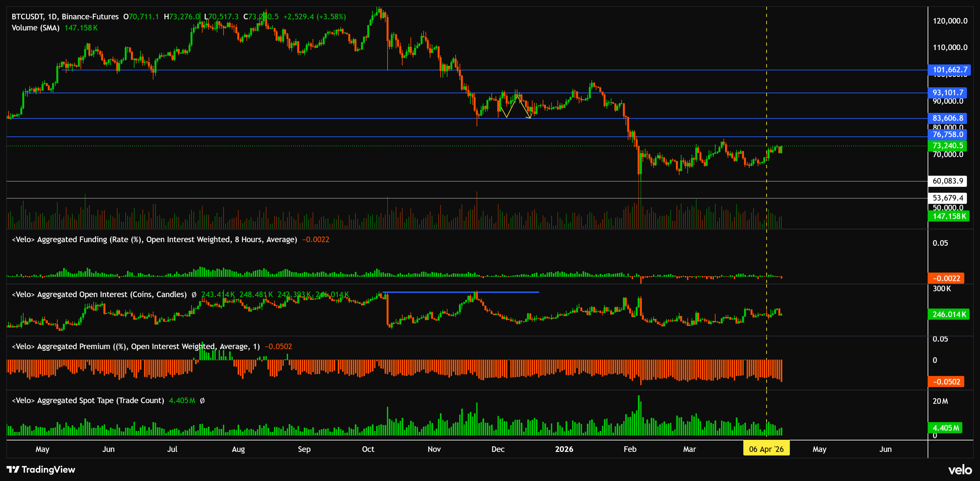Viewport: 980px width, 481px height.
Task: Click the 2026 label on time axis
Action: pos(564,449)
